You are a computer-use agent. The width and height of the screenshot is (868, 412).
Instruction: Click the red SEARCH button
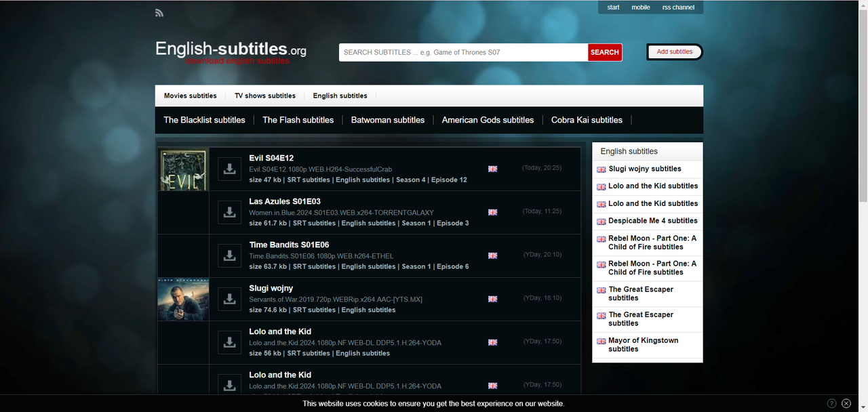coord(605,52)
